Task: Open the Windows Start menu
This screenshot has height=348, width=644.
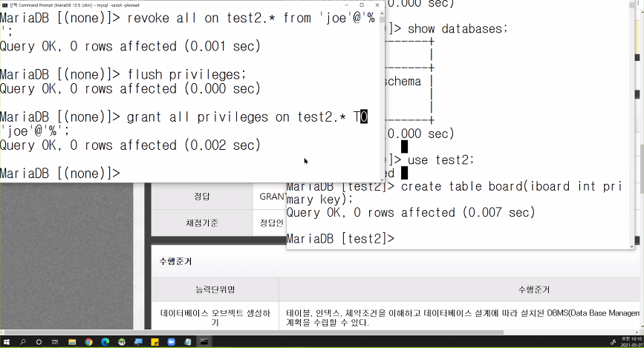Action: [6, 342]
